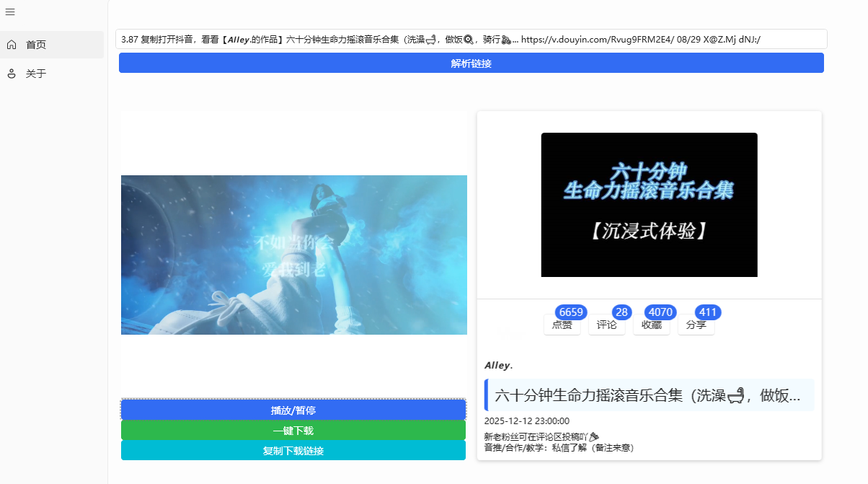Click the 复制下载链接 button
Screen dimensions: 868x484
tap(293, 451)
